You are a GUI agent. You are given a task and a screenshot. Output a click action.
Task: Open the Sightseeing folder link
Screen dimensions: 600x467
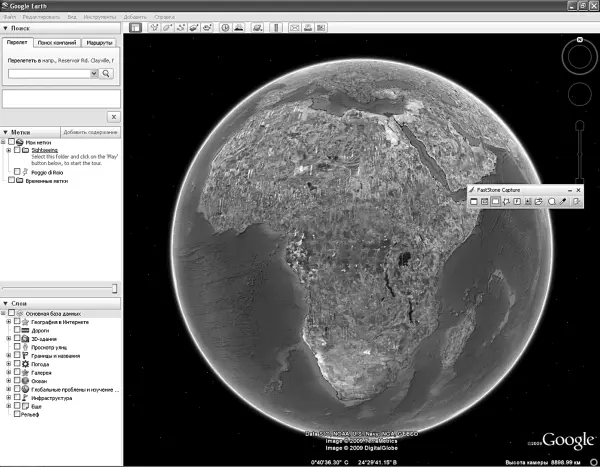pyautogui.click(x=44, y=150)
